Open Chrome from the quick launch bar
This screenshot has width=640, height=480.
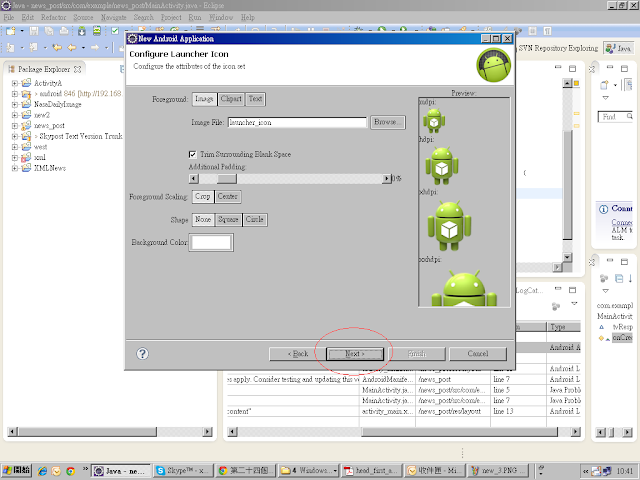70,471
